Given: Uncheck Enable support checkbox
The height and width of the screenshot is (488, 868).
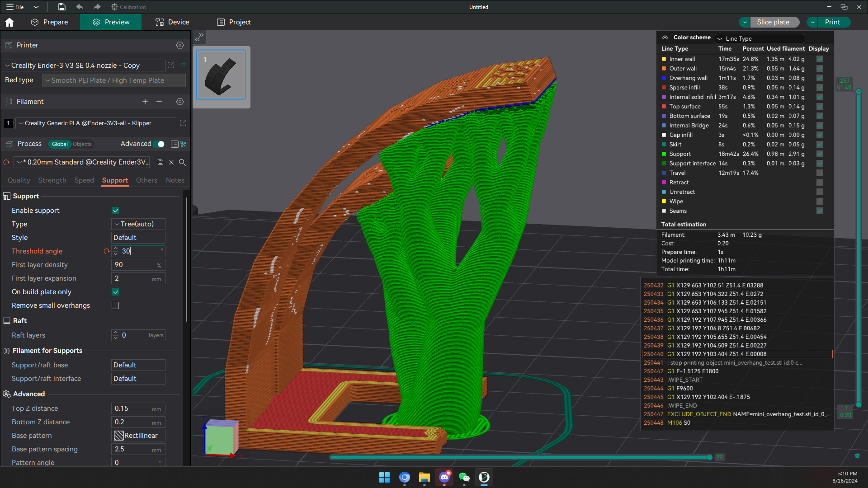Looking at the screenshot, I should [x=115, y=211].
